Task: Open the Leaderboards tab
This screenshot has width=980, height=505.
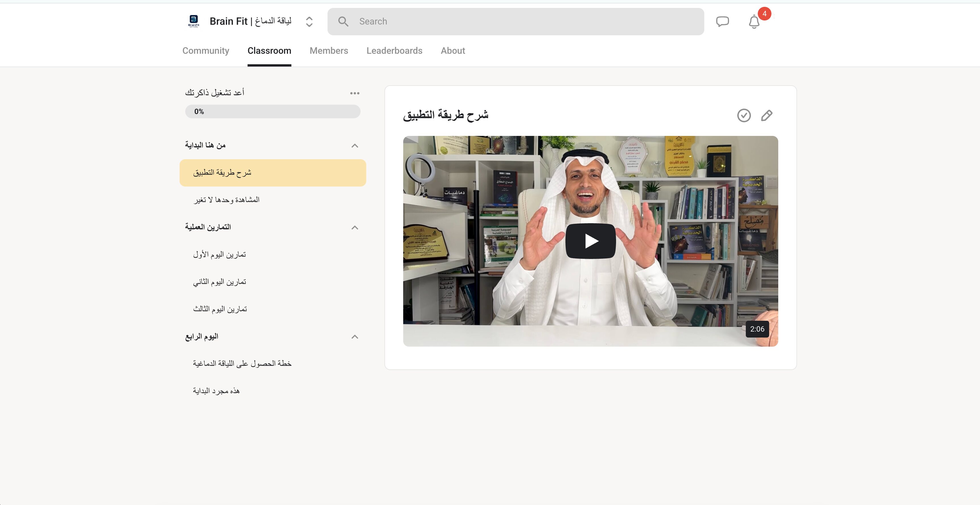Action: pyautogui.click(x=394, y=51)
